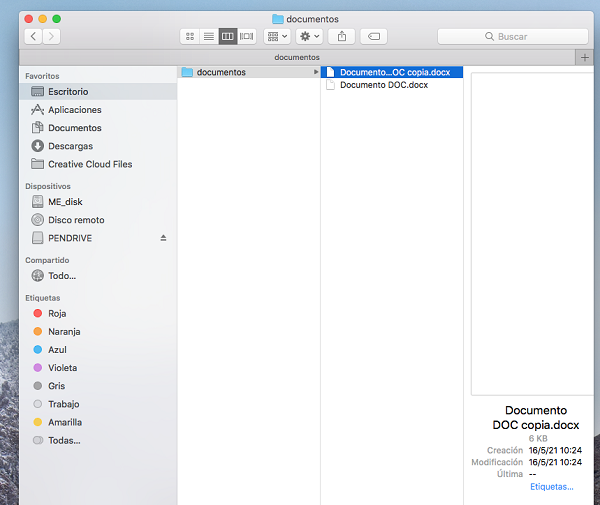The width and height of the screenshot is (600, 505).
Task: Expand the documentos folder column arrow
Action: pyautogui.click(x=316, y=72)
